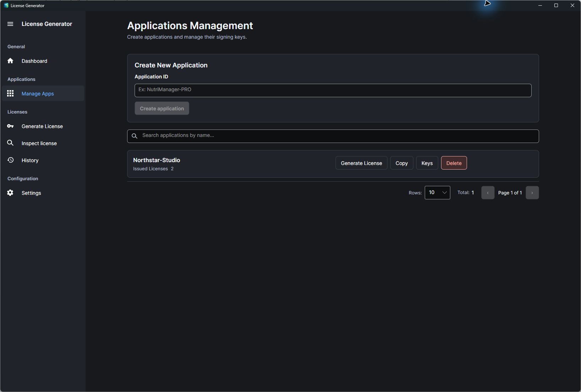Open the Dashboard menu item
Screen dimensions: 581x392
click(43, 61)
